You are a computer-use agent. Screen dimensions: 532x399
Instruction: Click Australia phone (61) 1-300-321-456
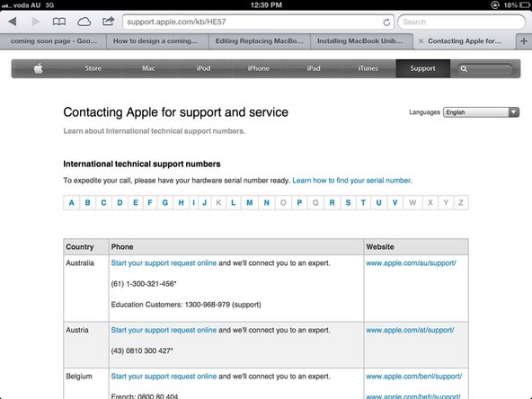coord(144,284)
